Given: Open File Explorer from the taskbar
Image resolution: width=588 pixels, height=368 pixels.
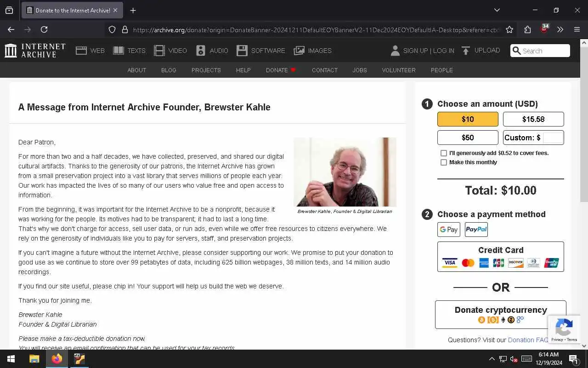Looking at the screenshot, I should pos(34,359).
